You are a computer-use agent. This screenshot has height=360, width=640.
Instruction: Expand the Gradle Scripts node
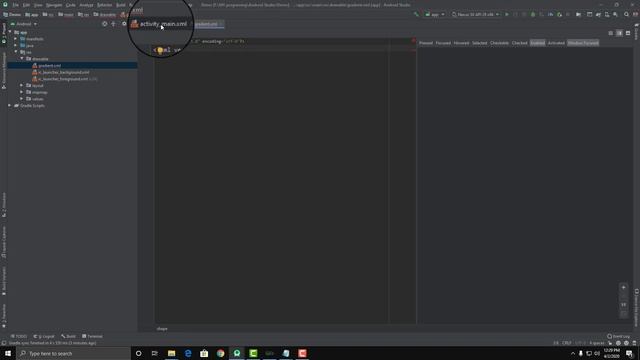(x=10, y=105)
